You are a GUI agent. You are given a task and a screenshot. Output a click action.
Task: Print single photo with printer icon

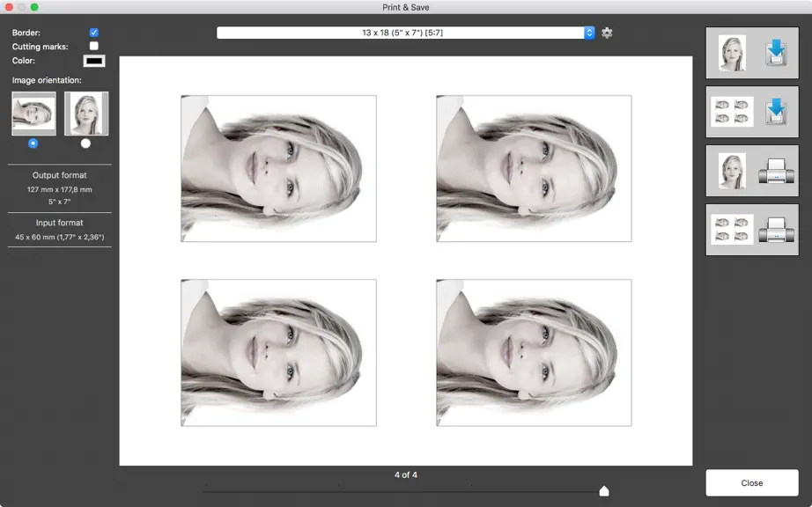(x=776, y=171)
